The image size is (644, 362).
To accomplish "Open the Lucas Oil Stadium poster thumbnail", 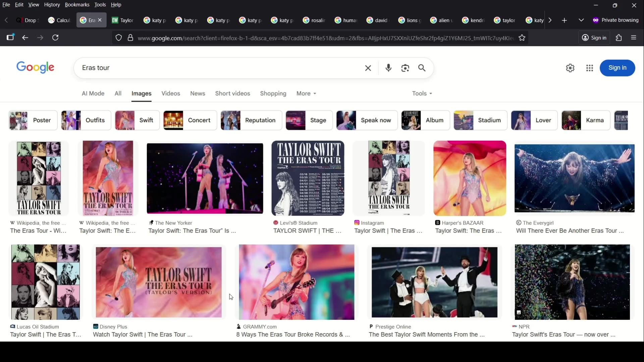I will coord(46,282).
